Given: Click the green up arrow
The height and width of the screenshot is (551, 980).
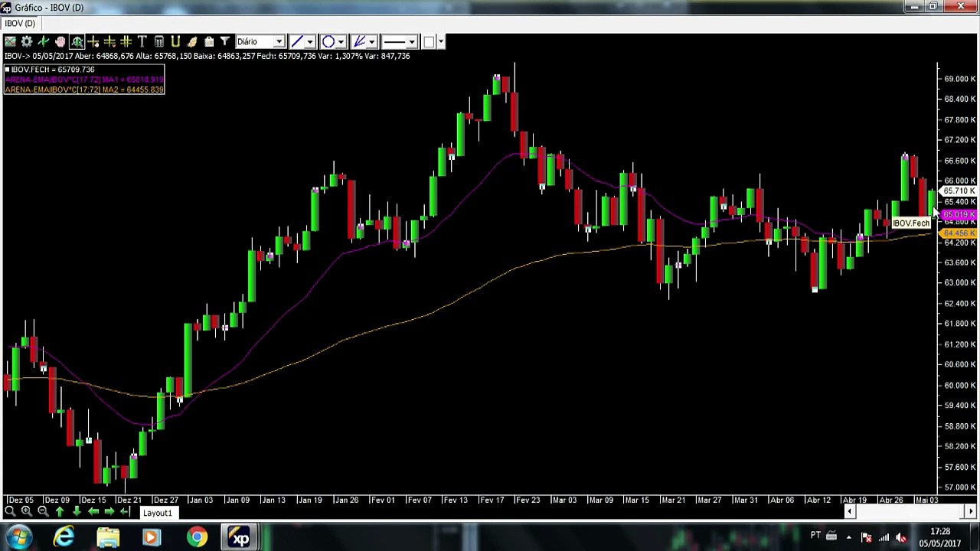Looking at the screenshot, I should pyautogui.click(x=60, y=511).
